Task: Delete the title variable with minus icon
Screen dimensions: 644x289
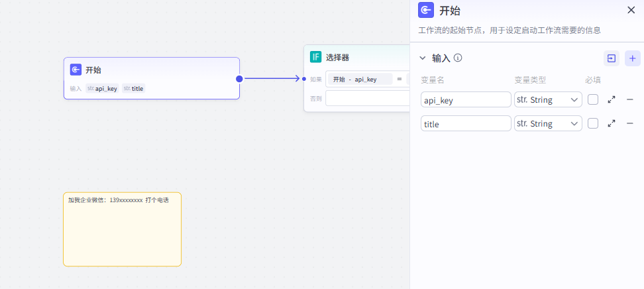Action: pyautogui.click(x=630, y=123)
